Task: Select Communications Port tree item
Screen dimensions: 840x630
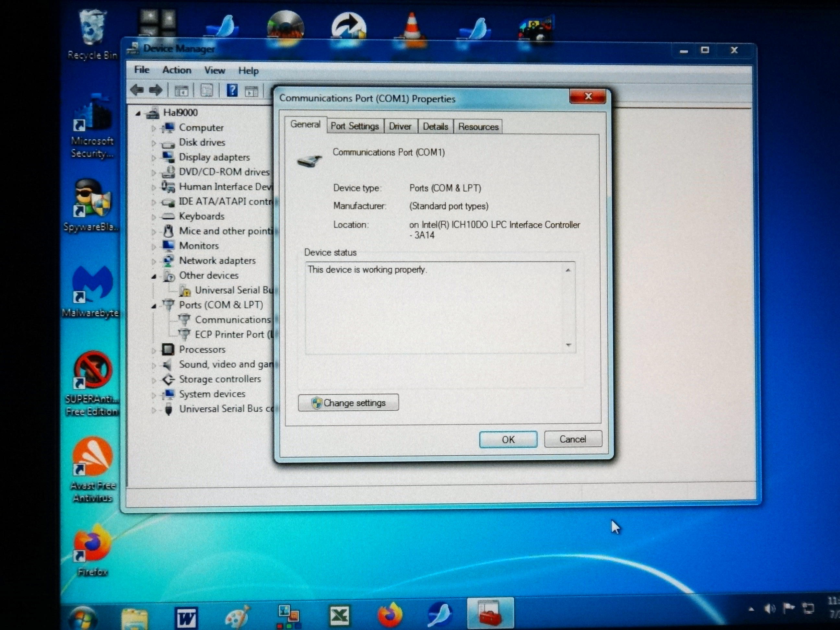Action: coord(232,320)
